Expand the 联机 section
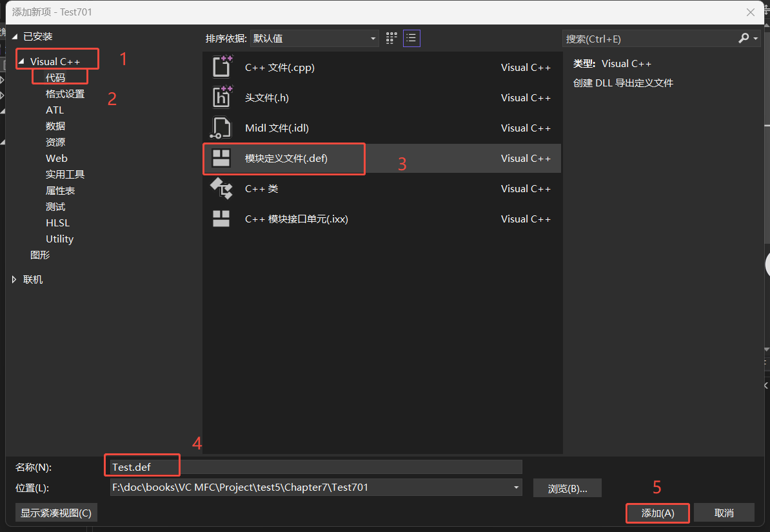This screenshot has width=770, height=532. pos(14,279)
